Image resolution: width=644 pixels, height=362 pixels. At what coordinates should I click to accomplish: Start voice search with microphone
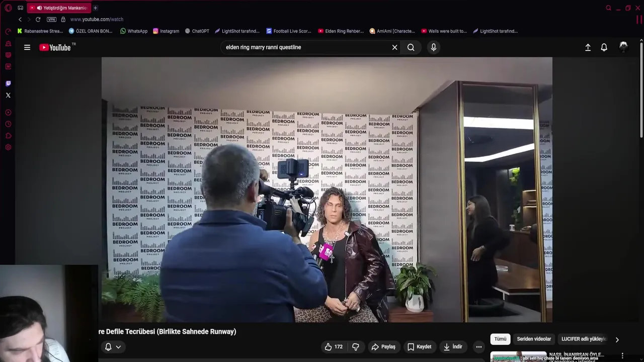[x=434, y=47]
